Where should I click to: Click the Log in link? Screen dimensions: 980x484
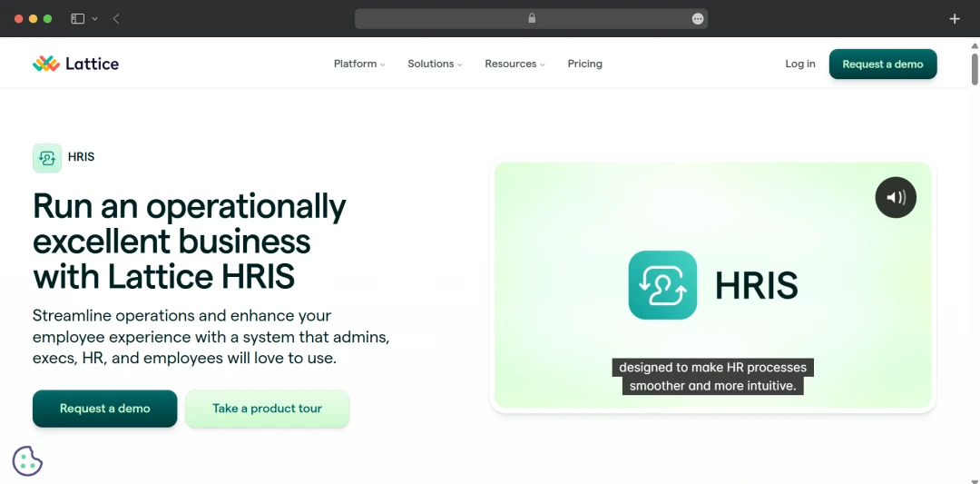(x=800, y=64)
